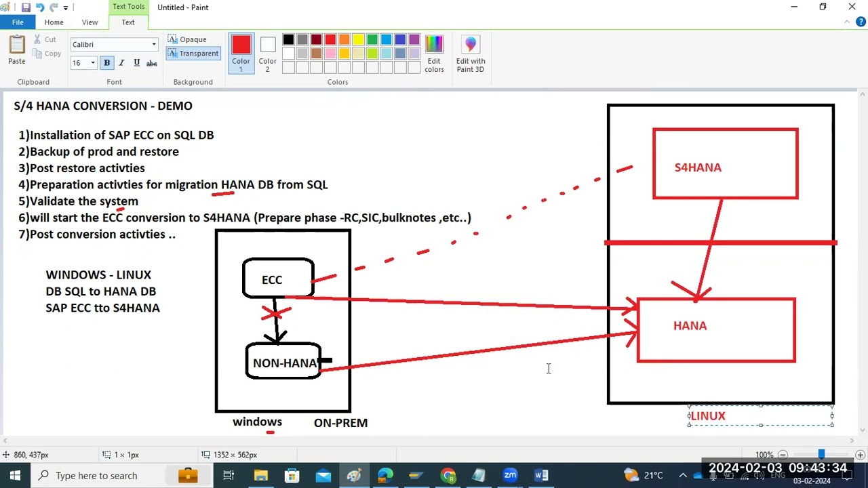Click the S4HANA text box label
This screenshot has width=868, height=488.
point(698,167)
